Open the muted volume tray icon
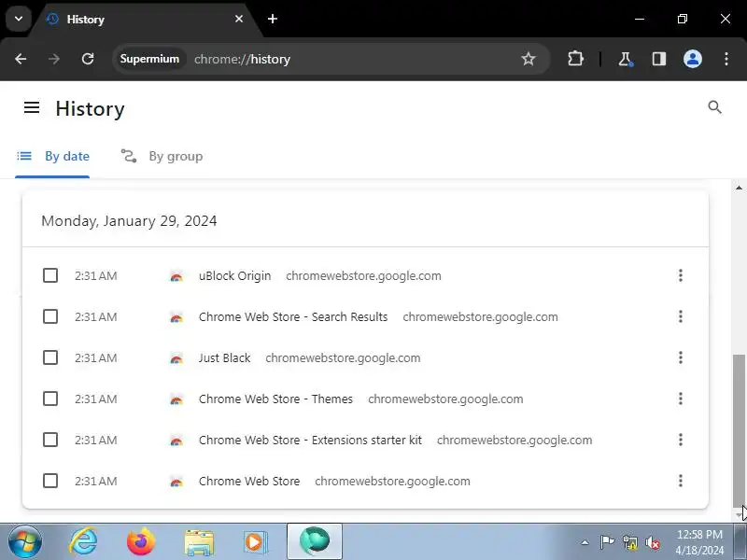747x560 pixels. click(x=652, y=542)
